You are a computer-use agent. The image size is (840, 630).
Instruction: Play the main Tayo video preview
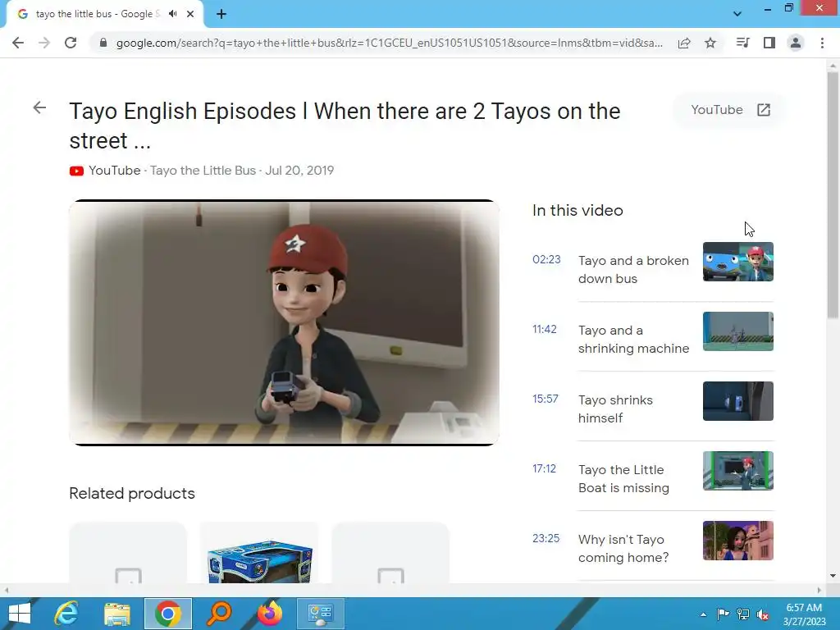tap(285, 322)
